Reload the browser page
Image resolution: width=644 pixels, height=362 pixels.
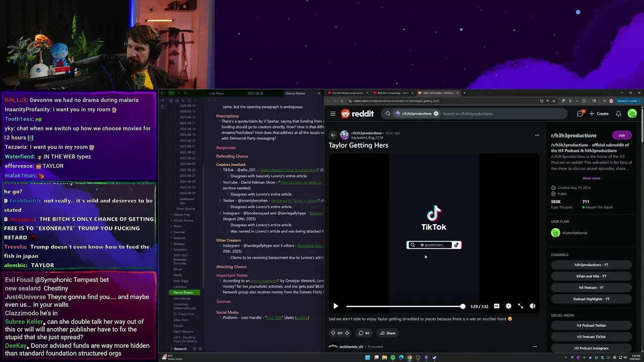coord(342,101)
